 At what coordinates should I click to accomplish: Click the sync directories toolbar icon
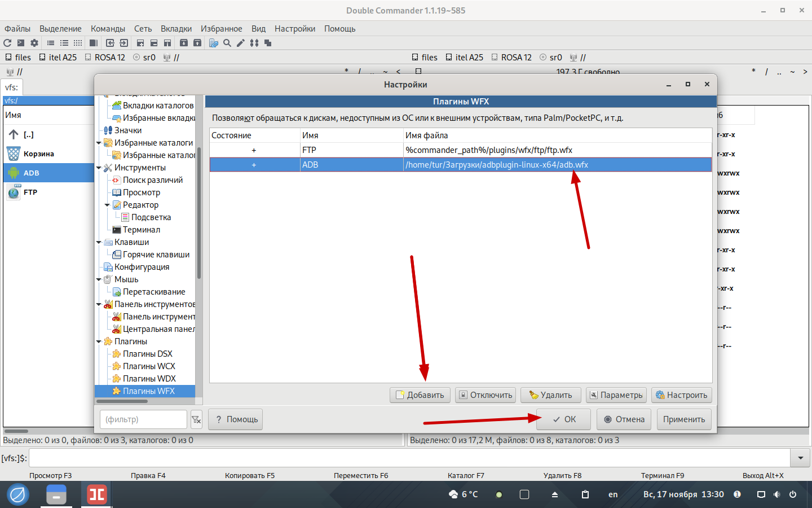(268, 43)
